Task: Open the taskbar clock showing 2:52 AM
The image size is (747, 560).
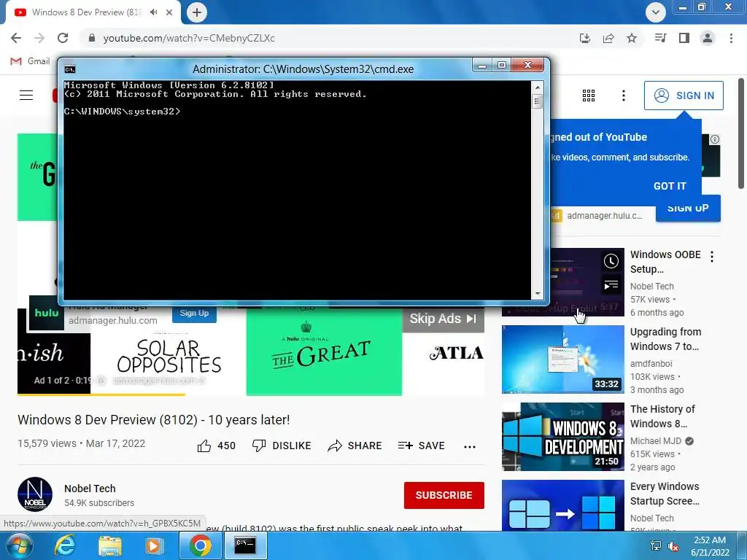Action: pyautogui.click(x=710, y=545)
